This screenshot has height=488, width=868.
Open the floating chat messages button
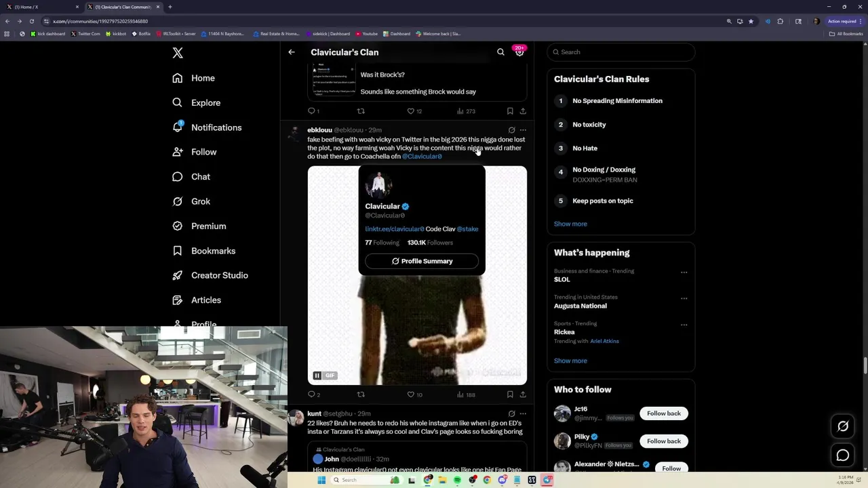843,455
